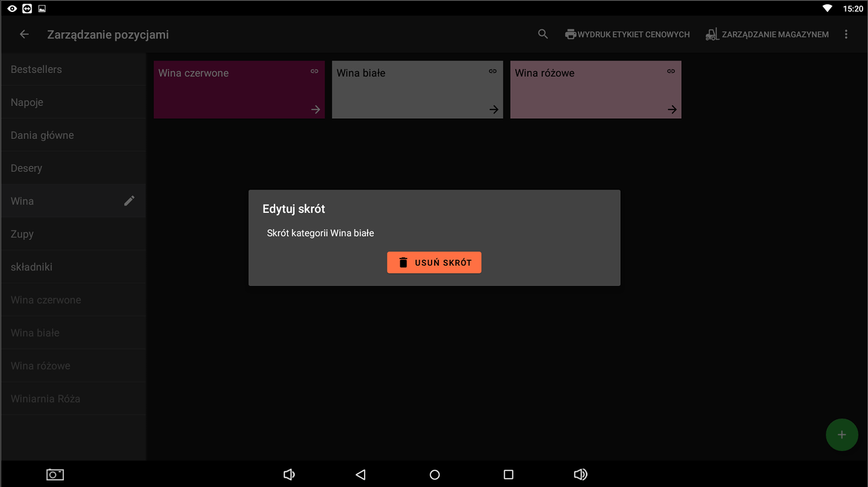868x487 pixels.
Task: Open the three-dot overflow menu
Action: click(846, 35)
